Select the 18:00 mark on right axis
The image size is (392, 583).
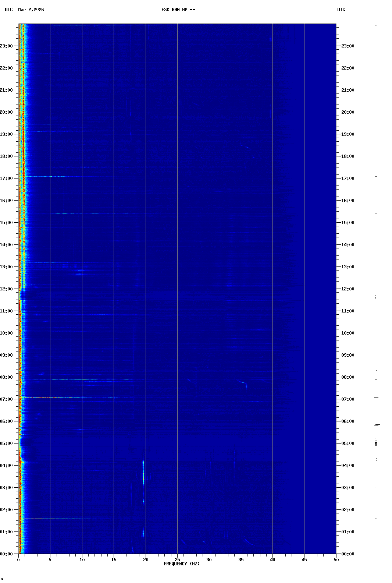(348, 156)
